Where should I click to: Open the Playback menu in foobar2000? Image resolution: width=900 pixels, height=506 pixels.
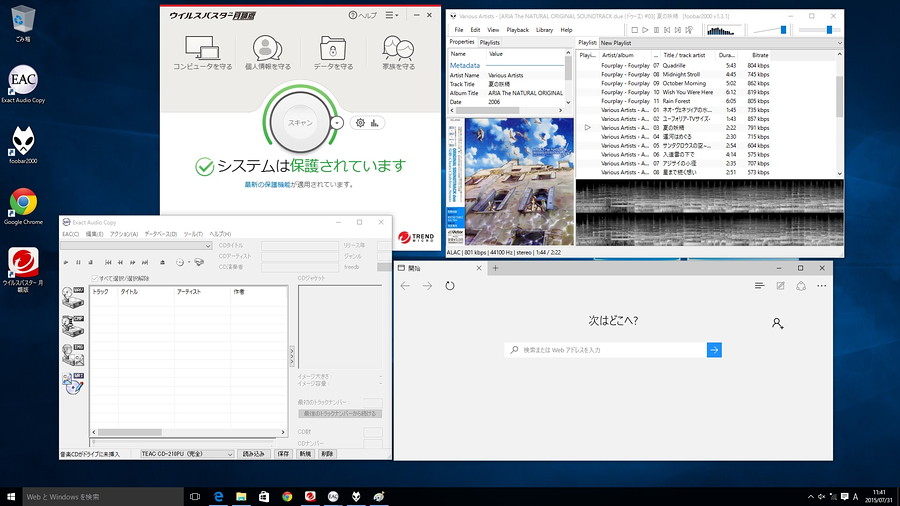[x=517, y=30]
